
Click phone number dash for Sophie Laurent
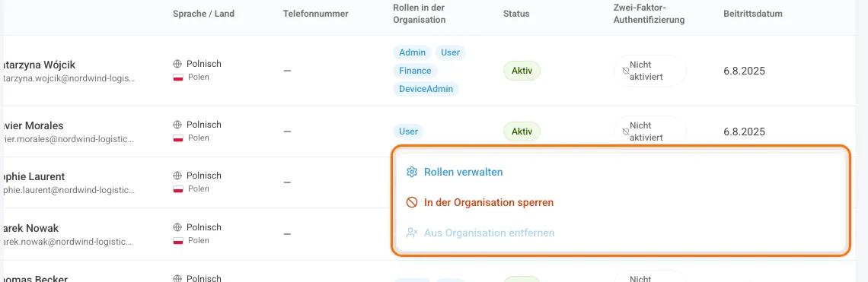[287, 182]
